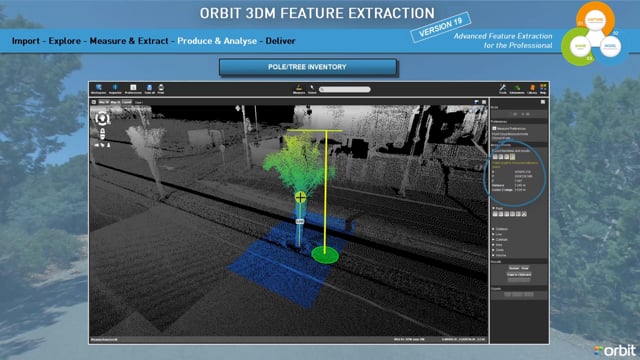Open the Workspace toolbar icon

click(98, 89)
